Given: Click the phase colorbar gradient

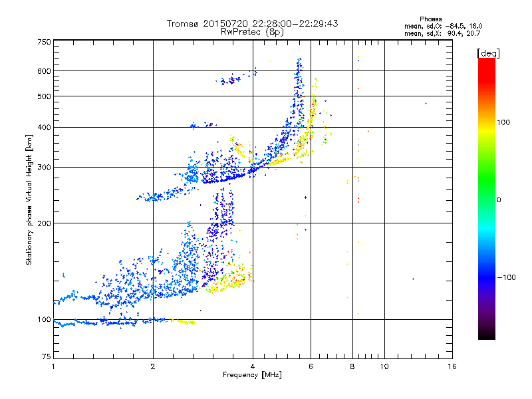Looking at the screenshot, I should click(x=487, y=199).
